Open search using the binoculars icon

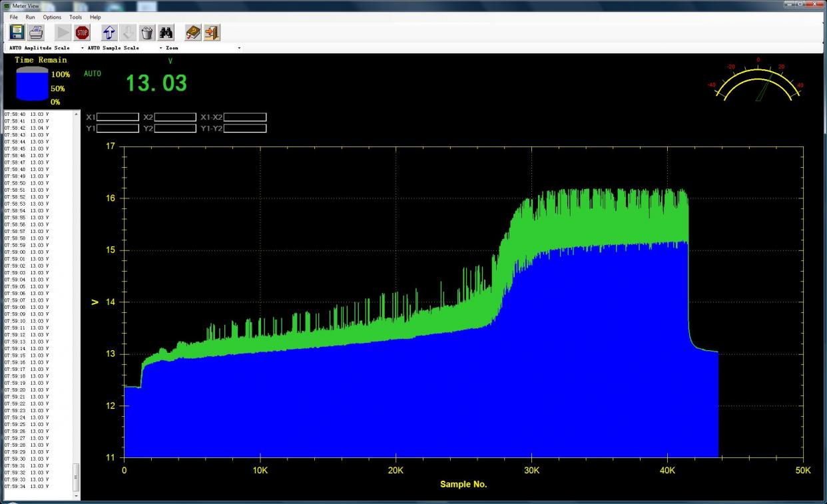(166, 32)
